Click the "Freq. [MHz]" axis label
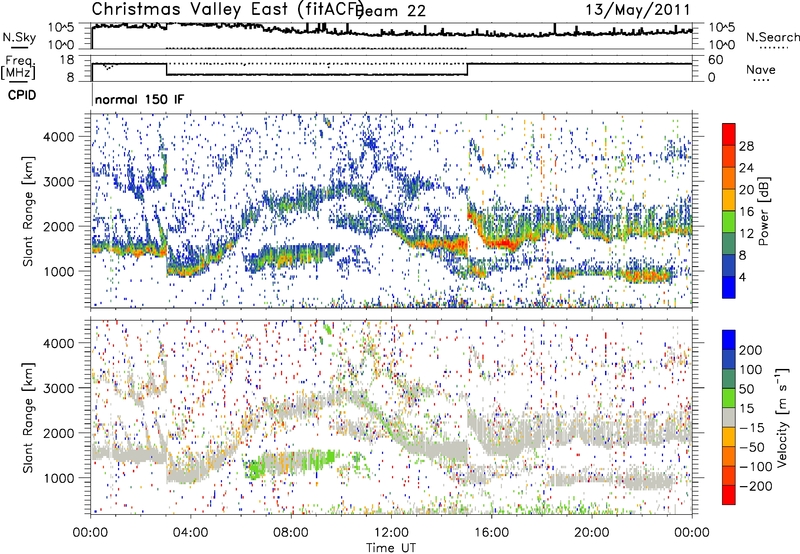 click(x=18, y=68)
